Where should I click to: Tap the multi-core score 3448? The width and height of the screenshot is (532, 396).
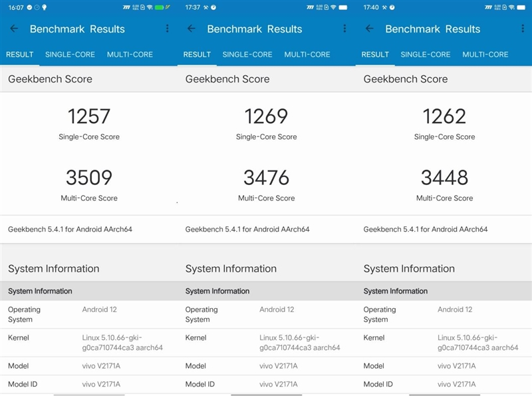click(x=444, y=177)
